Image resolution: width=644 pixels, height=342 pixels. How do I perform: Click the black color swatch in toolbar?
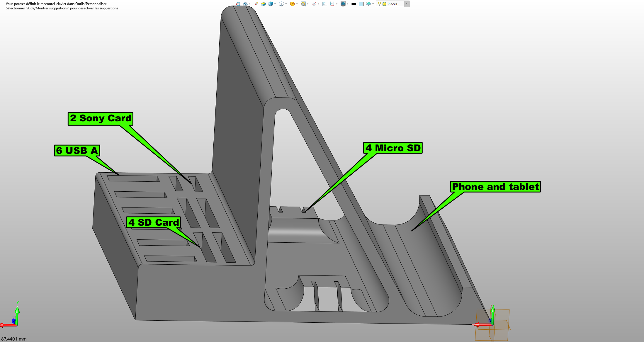click(x=354, y=4)
